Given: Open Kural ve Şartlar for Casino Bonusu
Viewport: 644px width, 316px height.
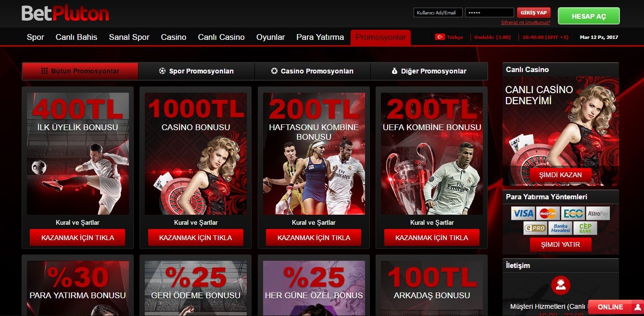Looking at the screenshot, I should pos(196,222).
